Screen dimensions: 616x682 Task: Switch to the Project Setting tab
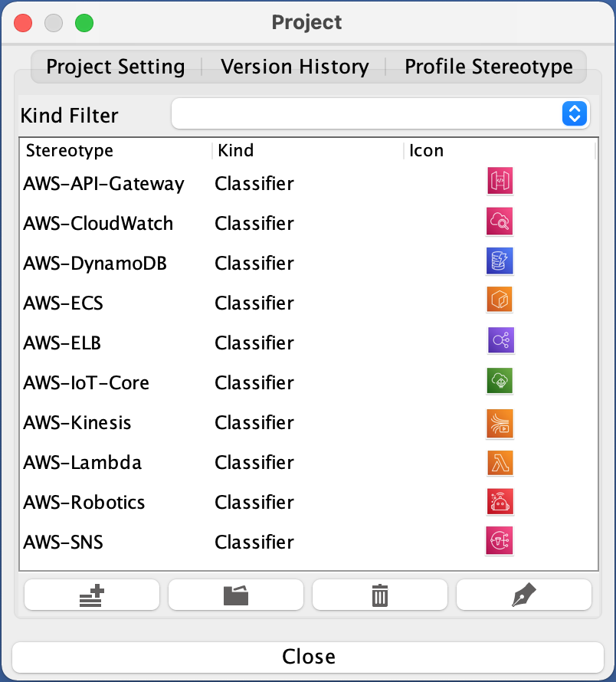click(116, 67)
